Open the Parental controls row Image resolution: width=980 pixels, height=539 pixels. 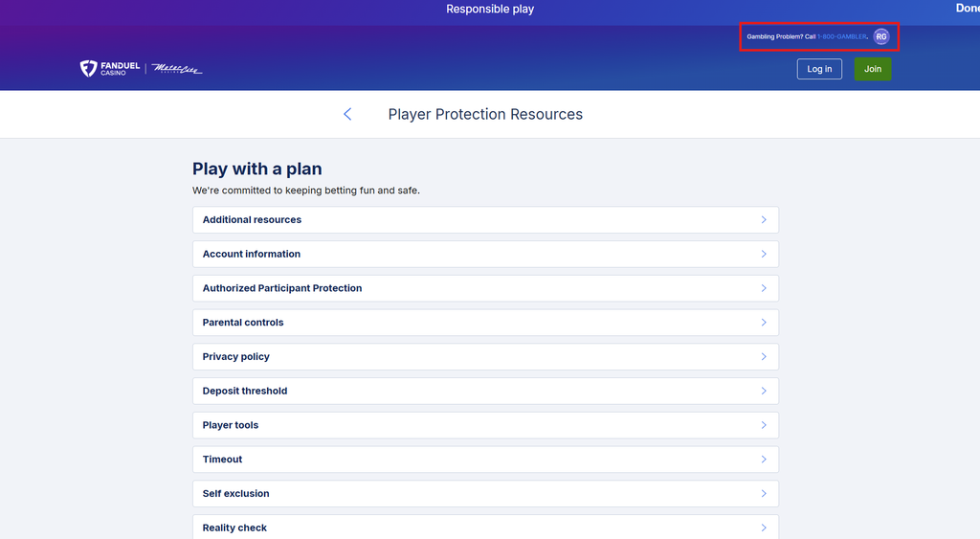coord(485,322)
